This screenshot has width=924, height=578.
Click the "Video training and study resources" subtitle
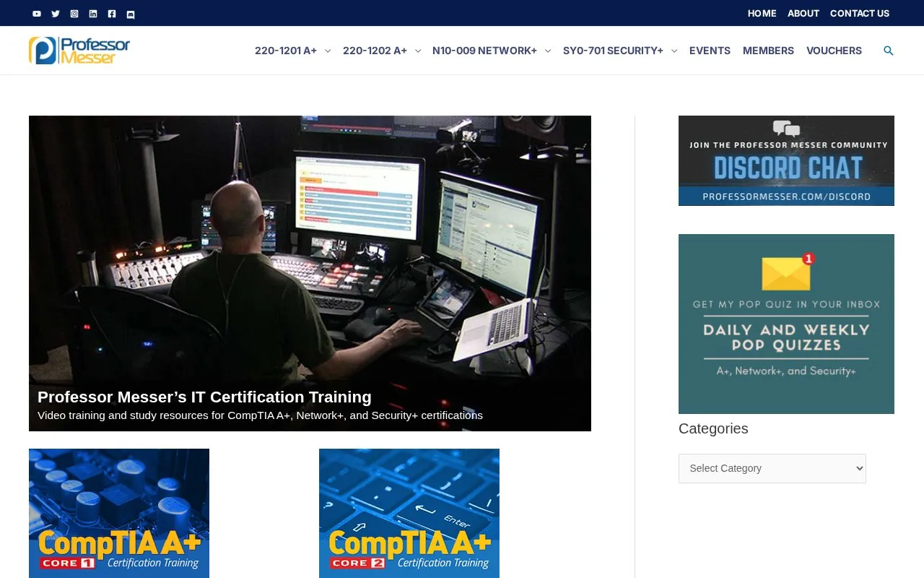click(x=260, y=415)
